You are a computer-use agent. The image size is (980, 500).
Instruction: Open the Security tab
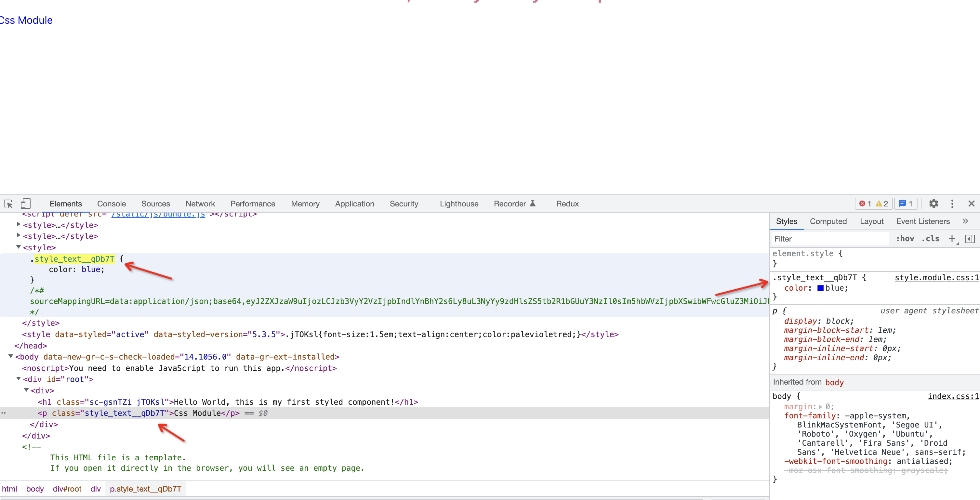(x=404, y=204)
